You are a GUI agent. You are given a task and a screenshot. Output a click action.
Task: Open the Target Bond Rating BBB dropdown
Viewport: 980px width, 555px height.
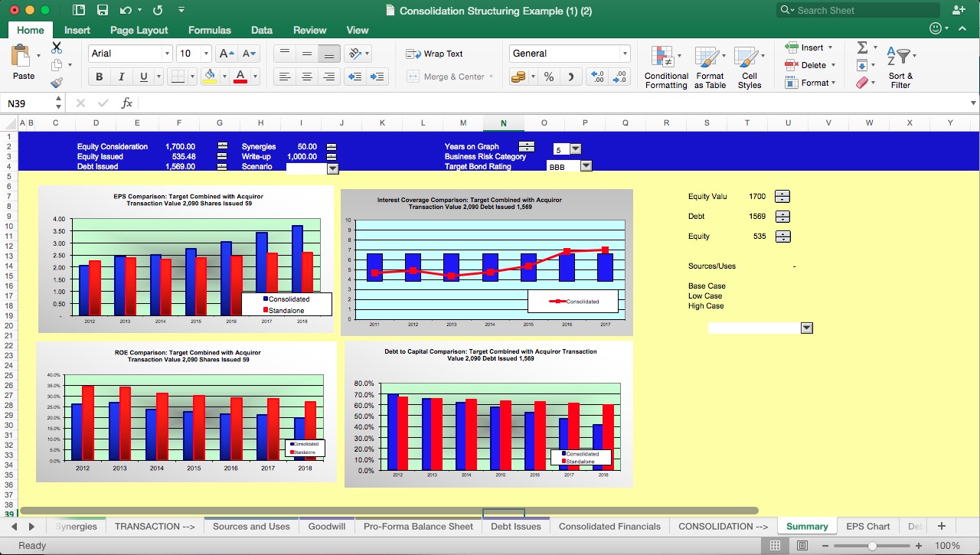pyautogui.click(x=586, y=166)
